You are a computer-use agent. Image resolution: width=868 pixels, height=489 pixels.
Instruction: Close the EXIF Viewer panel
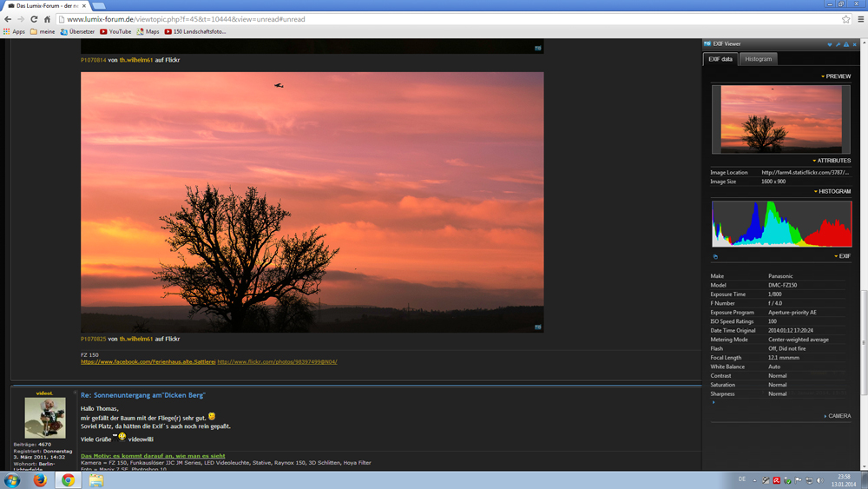pos(854,44)
